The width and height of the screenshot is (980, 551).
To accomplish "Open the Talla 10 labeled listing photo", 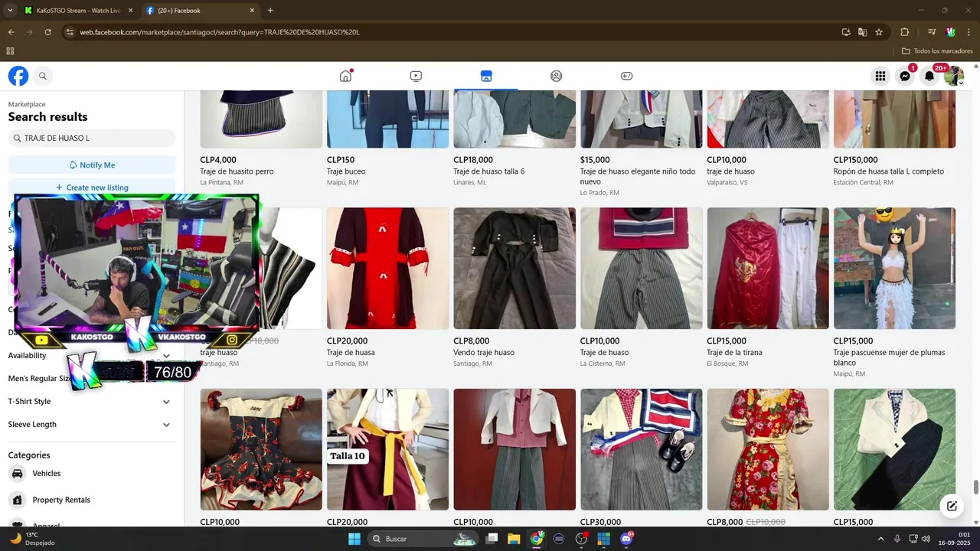I will tap(388, 449).
